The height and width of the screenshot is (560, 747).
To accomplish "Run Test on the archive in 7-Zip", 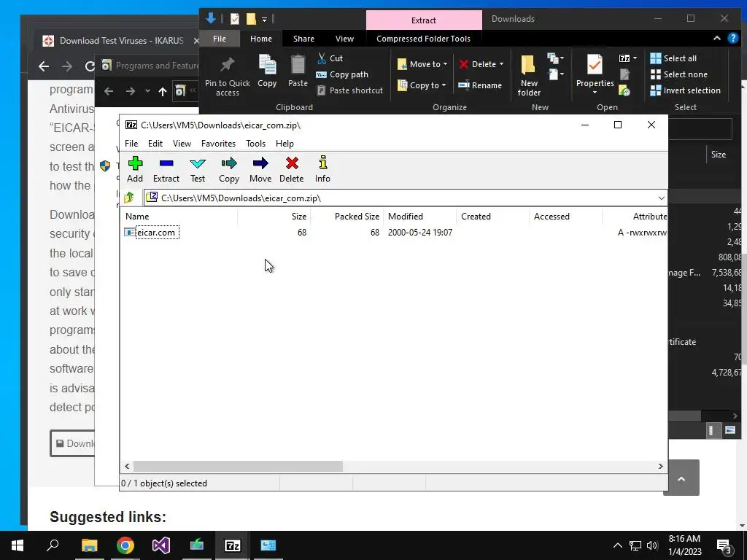I will [x=198, y=169].
